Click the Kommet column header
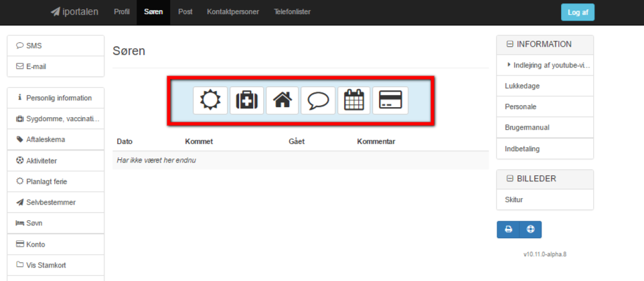The width and height of the screenshot is (644, 281). pyautogui.click(x=199, y=142)
